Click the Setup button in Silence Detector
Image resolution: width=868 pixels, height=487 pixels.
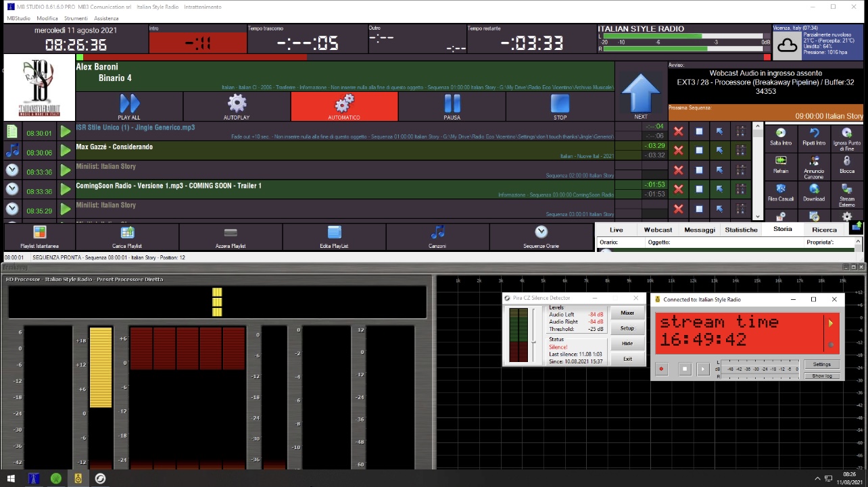click(x=627, y=328)
